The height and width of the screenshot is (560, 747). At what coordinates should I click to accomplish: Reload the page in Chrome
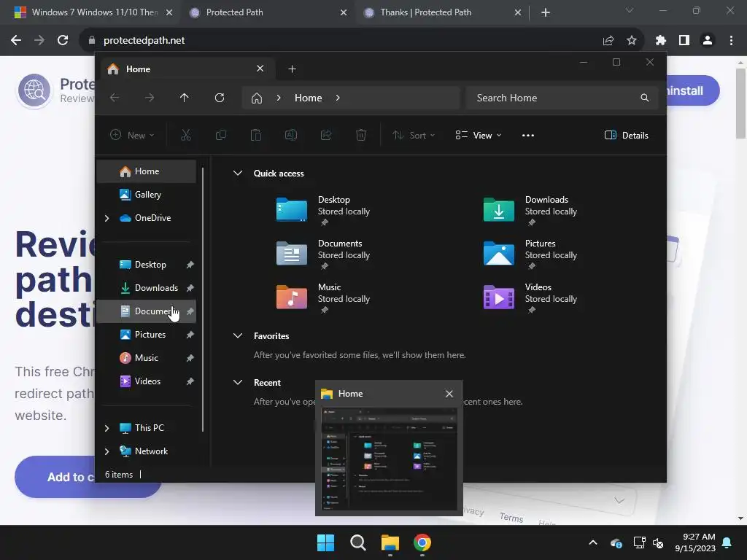63,41
